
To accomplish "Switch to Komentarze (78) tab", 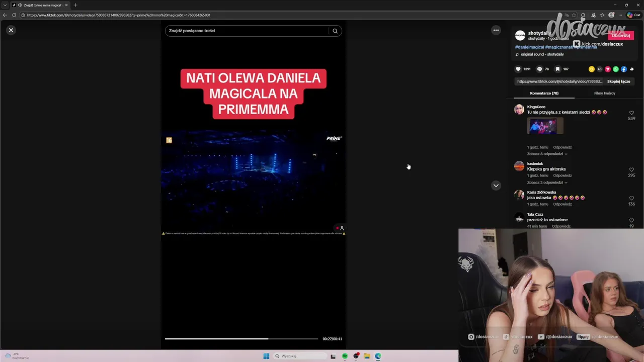I will click(544, 94).
